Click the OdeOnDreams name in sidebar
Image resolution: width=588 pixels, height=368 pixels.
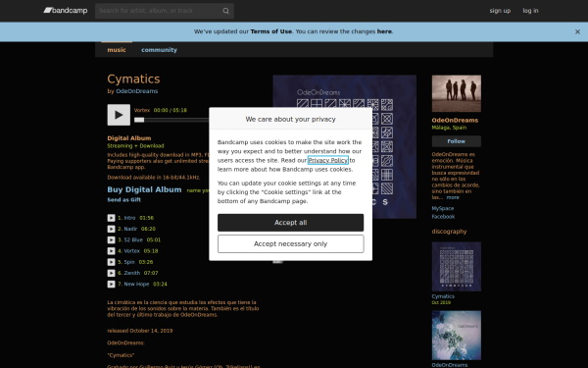[455, 121]
